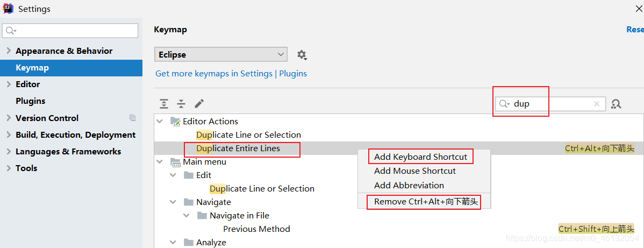
Task: Click Find Actions by Shortcut icon
Action: coord(616,104)
